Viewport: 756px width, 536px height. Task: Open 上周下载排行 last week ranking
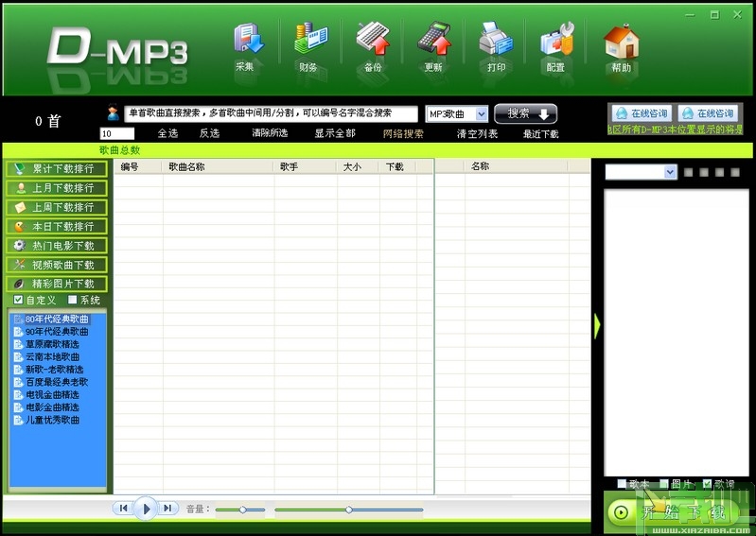point(57,207)
